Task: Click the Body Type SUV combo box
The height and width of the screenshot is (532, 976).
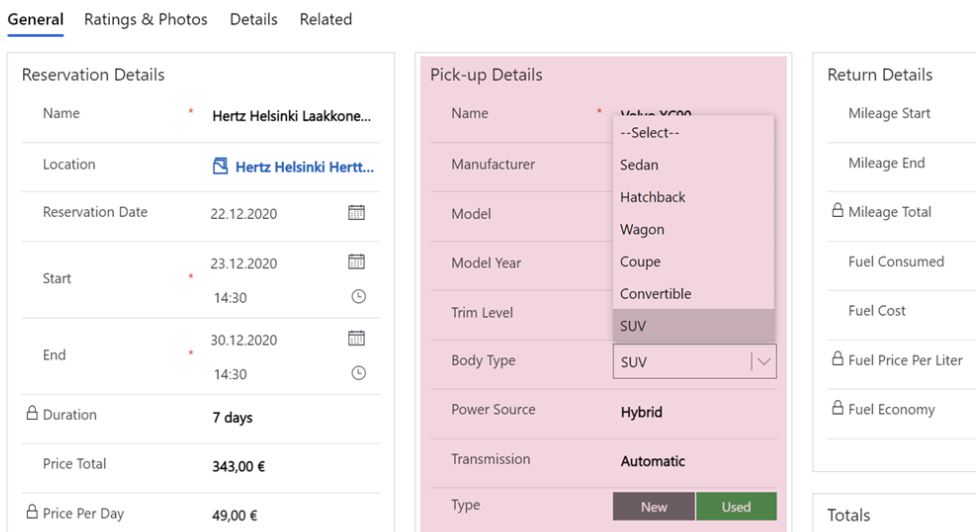Action: pos(695,362)
